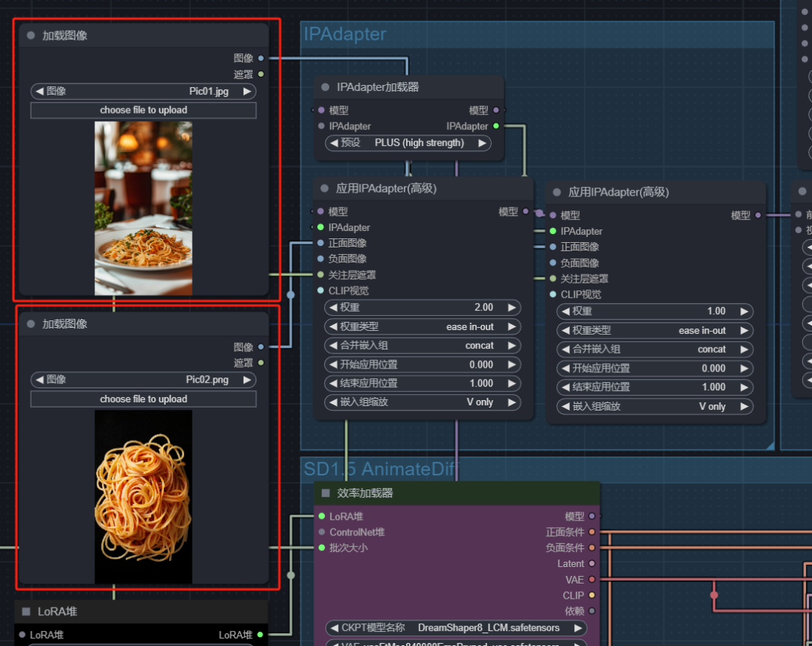
Task: Click the VAE output port on 效率加载器
Action: (592, 580)
